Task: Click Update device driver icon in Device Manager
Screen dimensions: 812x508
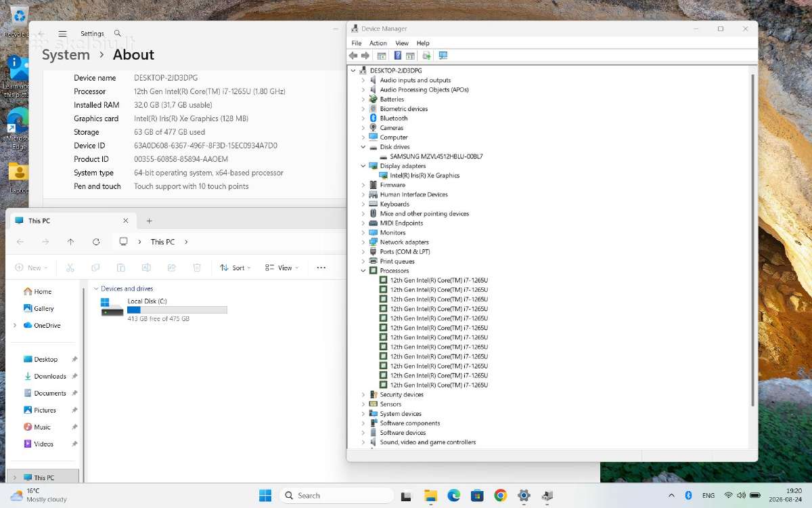Action: point(426,56)
